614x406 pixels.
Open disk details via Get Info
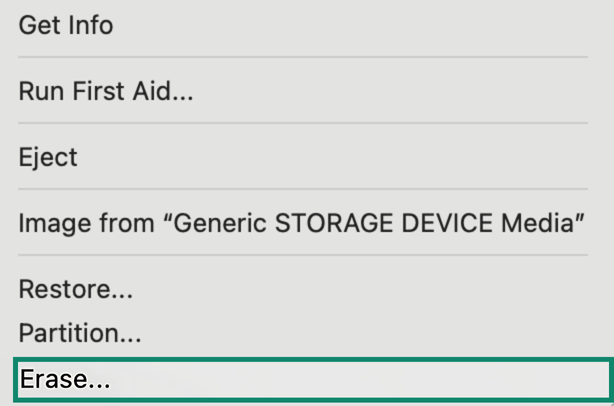[66, 25]
